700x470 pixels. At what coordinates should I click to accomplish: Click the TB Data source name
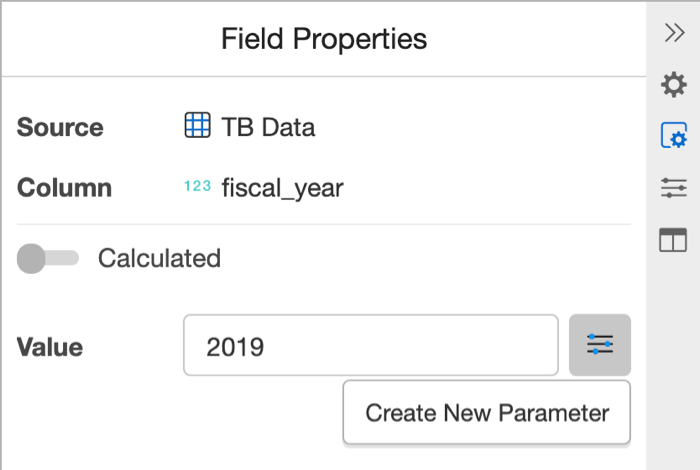[x=268, y=127]
